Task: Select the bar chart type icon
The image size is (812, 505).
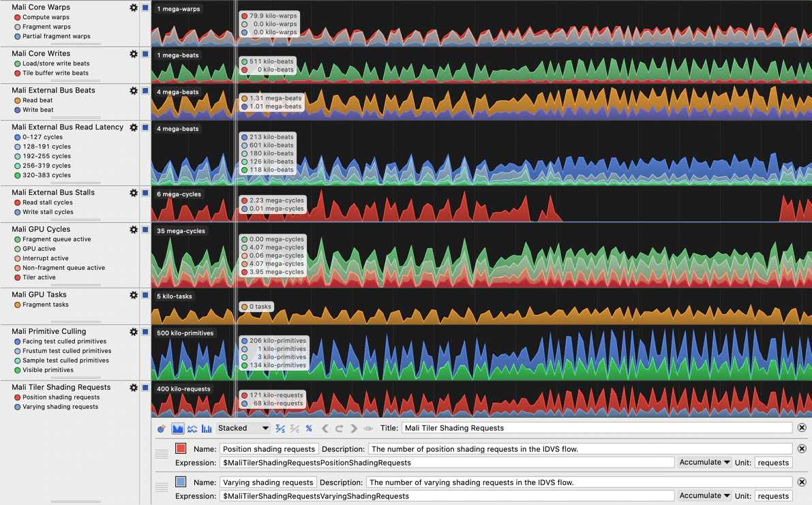Action: tap(208, 428)
